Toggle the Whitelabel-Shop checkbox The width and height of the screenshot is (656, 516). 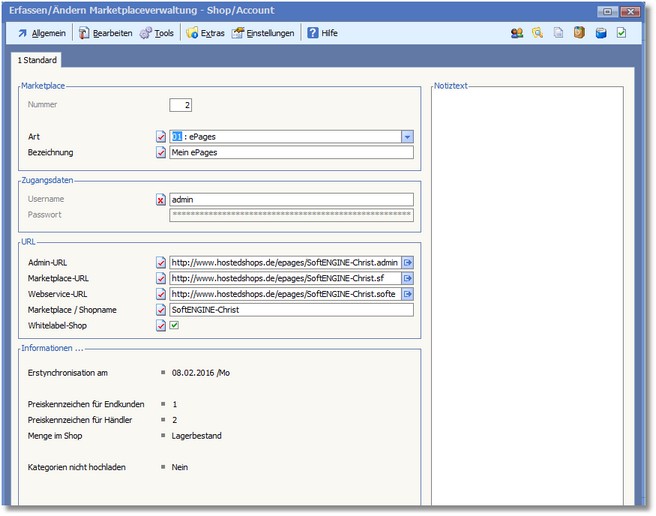174,325
